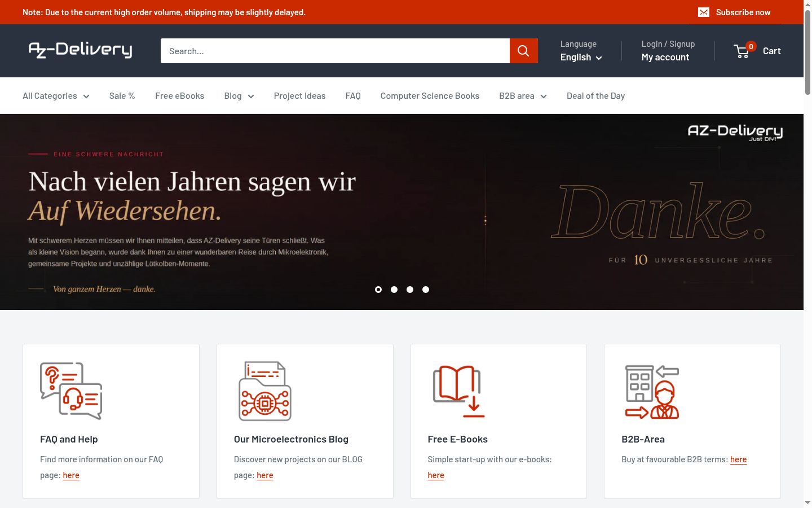Select the second carousel slide dot

coord(394,290)
